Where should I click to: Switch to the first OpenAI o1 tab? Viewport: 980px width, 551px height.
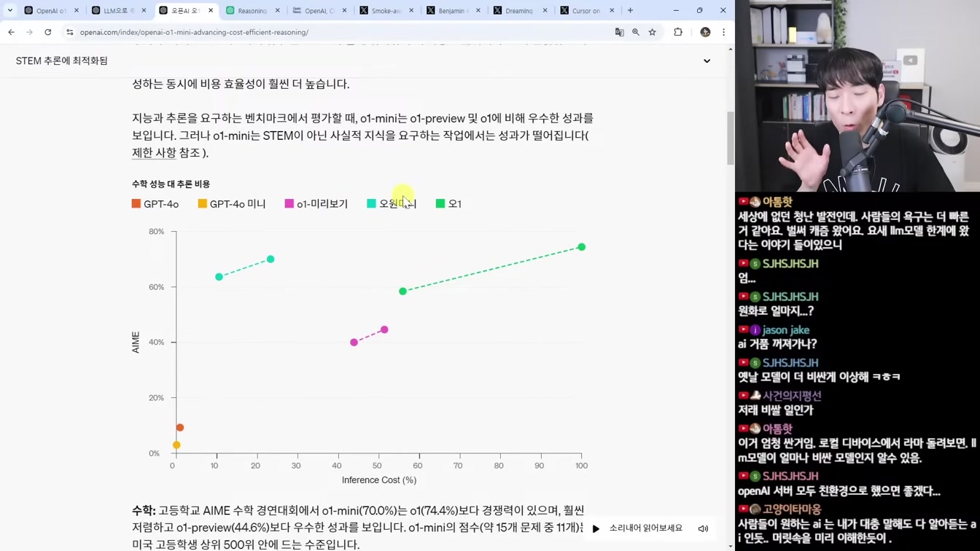(x=51, y=11)
